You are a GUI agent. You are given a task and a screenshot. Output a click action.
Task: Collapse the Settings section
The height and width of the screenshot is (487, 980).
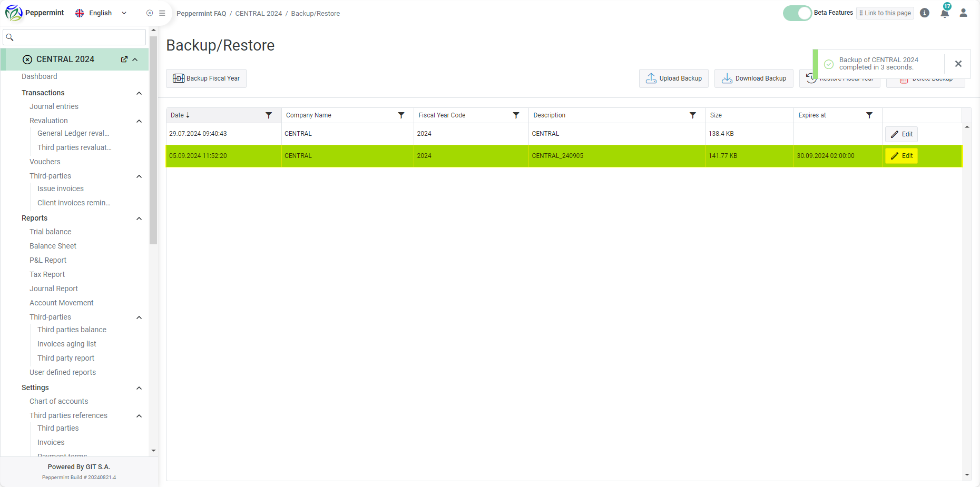point(139,388)
